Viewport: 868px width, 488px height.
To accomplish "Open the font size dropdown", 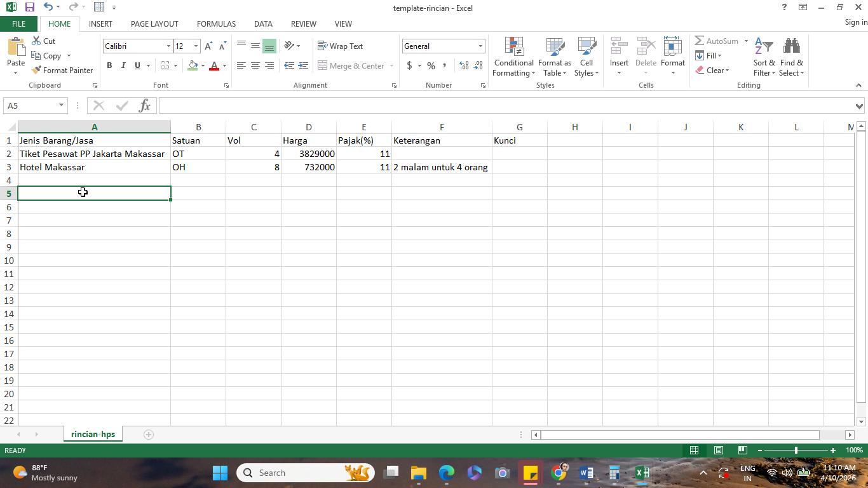I will coord(196,46).
